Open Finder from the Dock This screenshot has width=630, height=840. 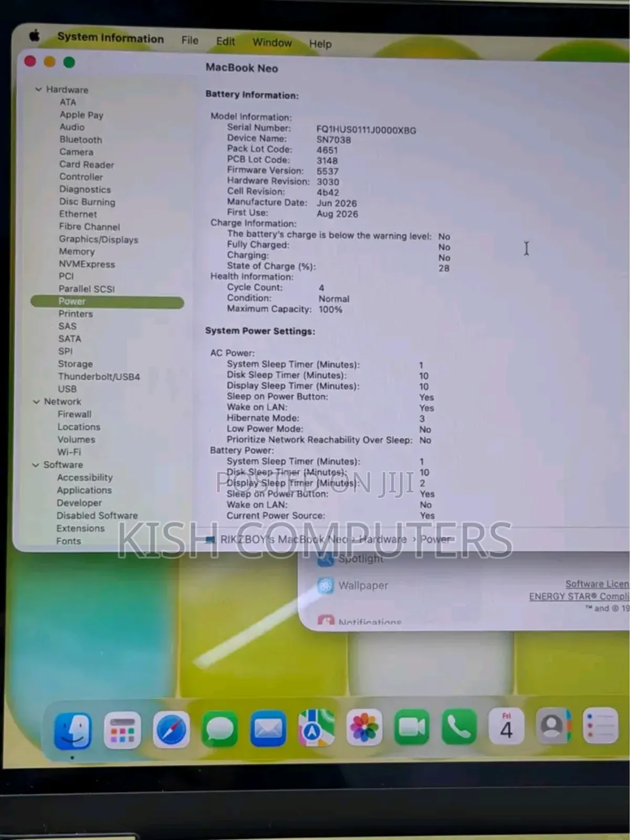(73, 731)
